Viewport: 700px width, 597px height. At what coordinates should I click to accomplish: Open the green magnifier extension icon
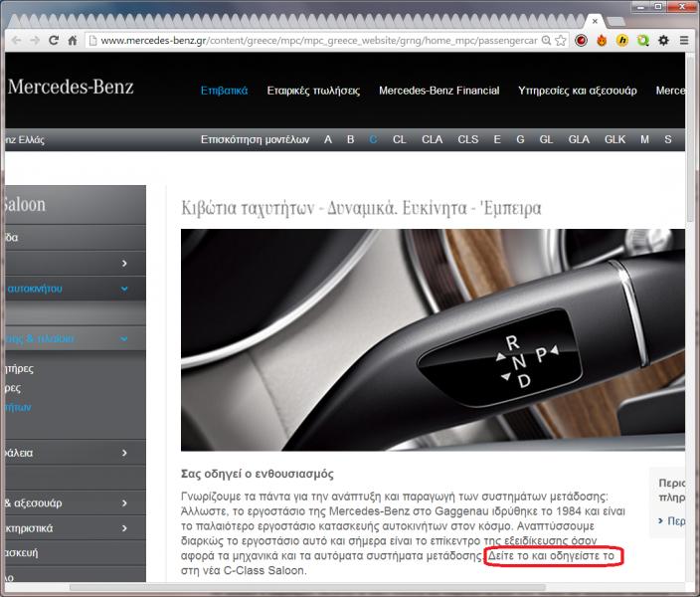point(643,40)
